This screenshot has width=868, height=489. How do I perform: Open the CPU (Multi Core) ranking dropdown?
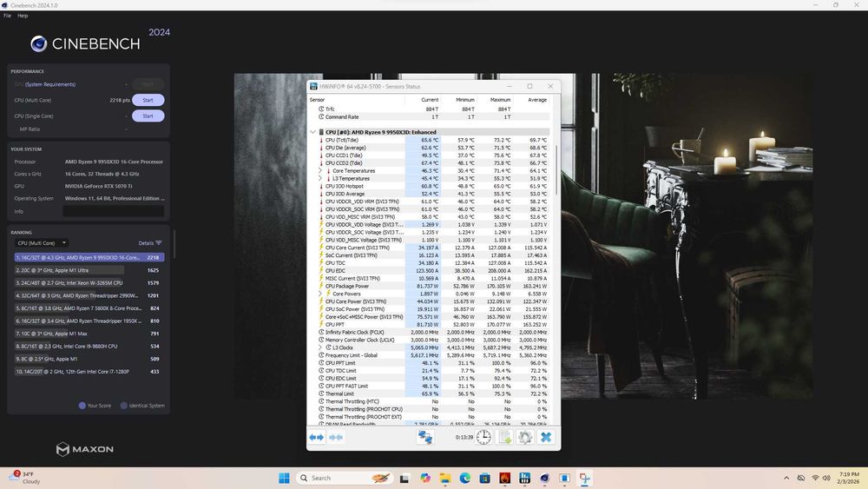tap(42, 243)
